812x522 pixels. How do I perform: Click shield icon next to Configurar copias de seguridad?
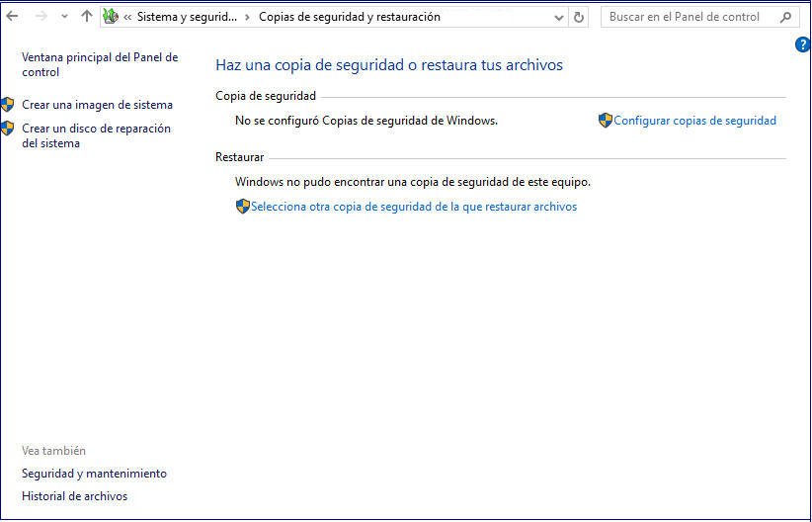coord(606,121)
